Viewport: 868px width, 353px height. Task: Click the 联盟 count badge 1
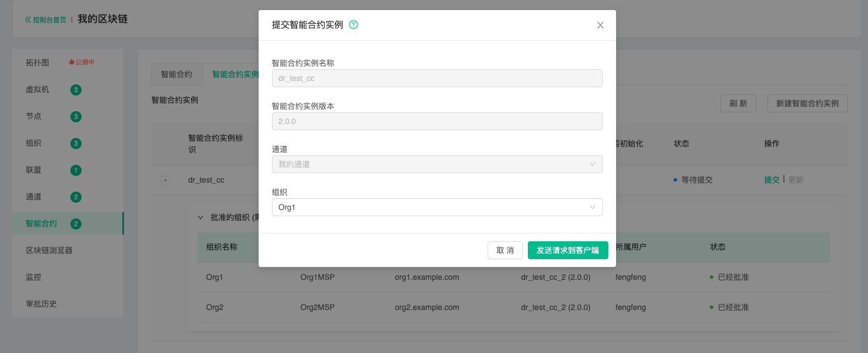point(76,170)
